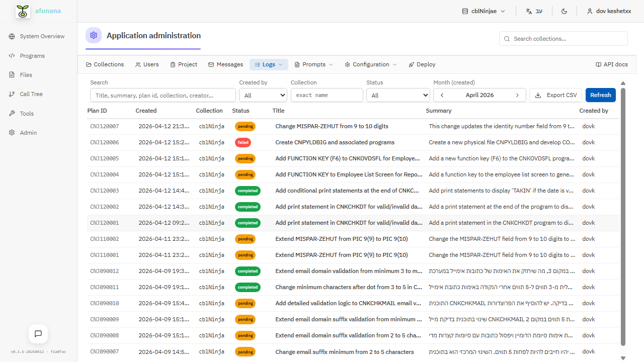The image size is (644, 362).
Task: Expand the Status filter dropdown
Action: 398,95
